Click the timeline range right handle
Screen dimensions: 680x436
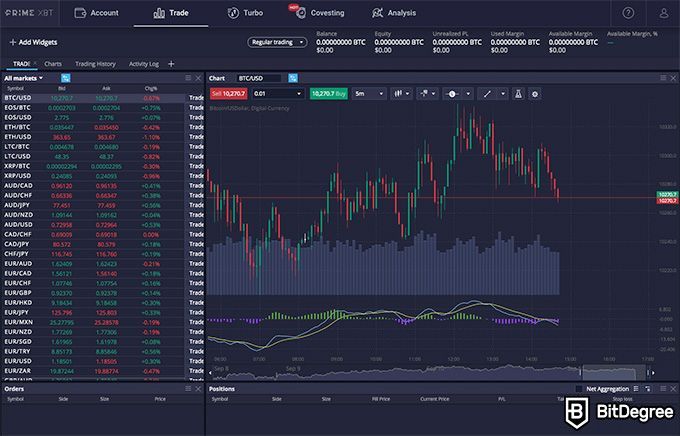(x=648, y=373)
